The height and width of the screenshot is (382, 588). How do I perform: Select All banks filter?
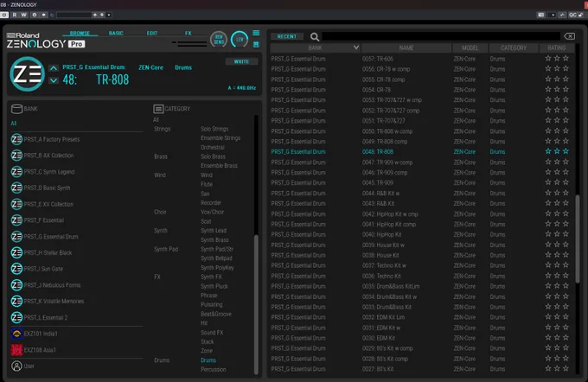(14, 124)
